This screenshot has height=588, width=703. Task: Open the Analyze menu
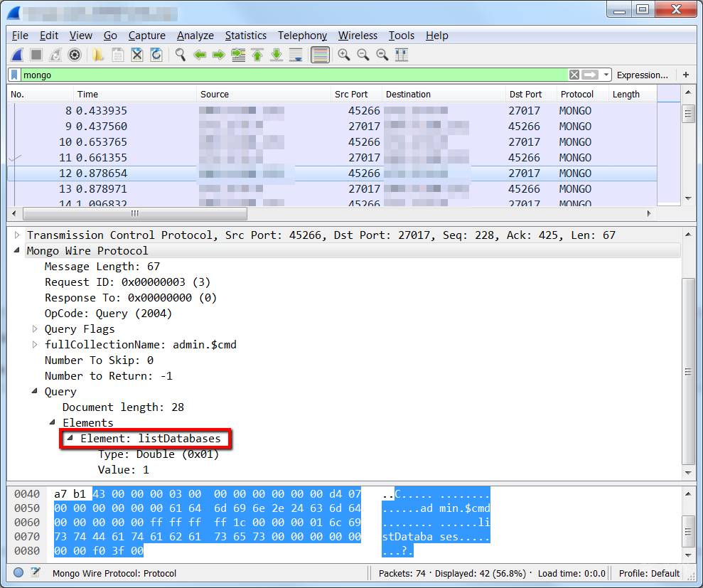pos(195,36)
